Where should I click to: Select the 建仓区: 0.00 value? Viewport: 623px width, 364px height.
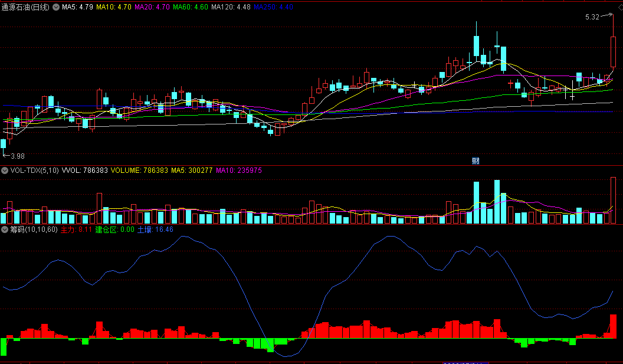point(115,229)
